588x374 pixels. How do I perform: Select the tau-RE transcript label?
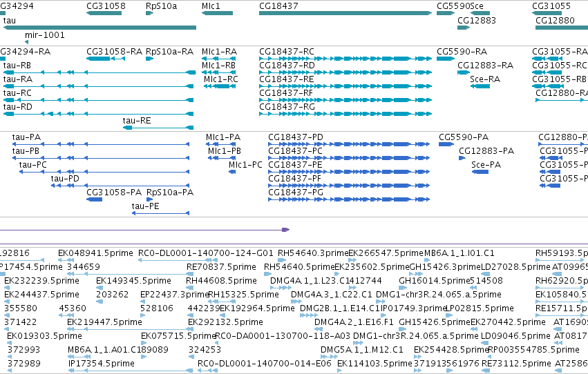pyautogui.click(x=137, y=121)
